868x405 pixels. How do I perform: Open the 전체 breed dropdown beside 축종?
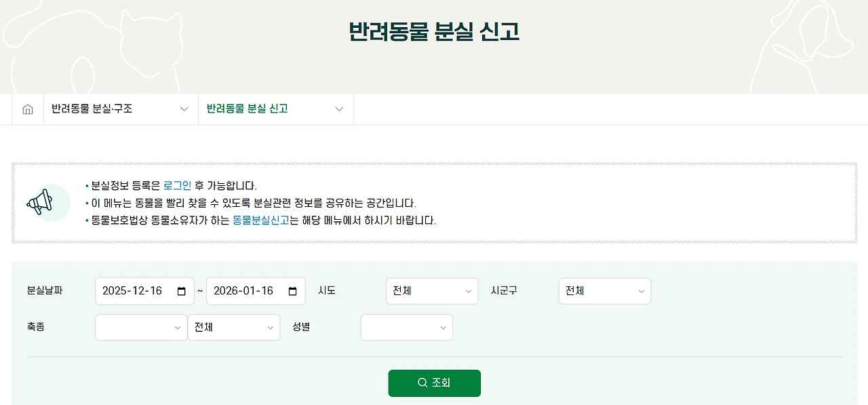click(234, 327)
